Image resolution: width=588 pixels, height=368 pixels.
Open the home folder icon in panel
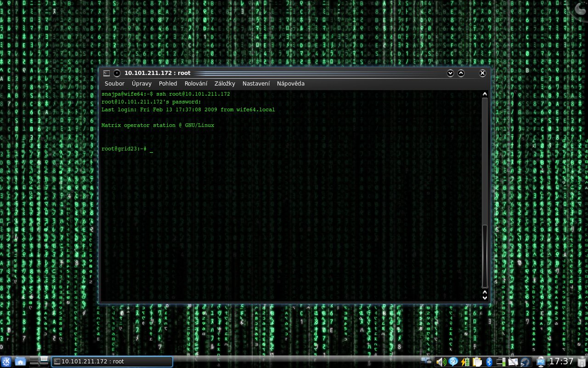click(x=20, y=362)
